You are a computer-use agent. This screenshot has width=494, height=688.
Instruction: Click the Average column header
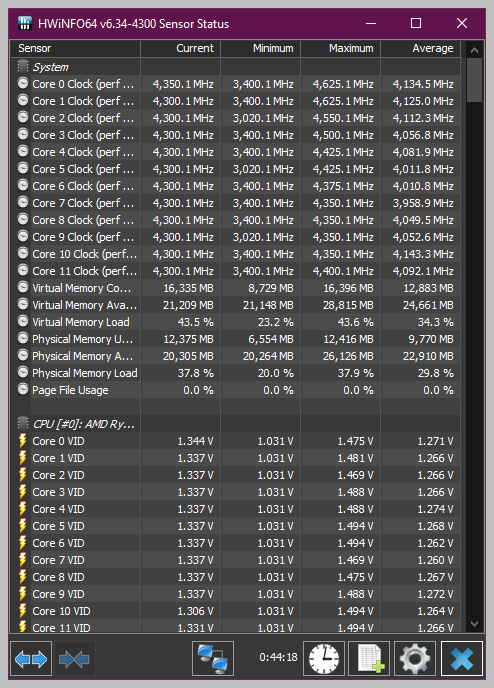(x=421, y=49)
